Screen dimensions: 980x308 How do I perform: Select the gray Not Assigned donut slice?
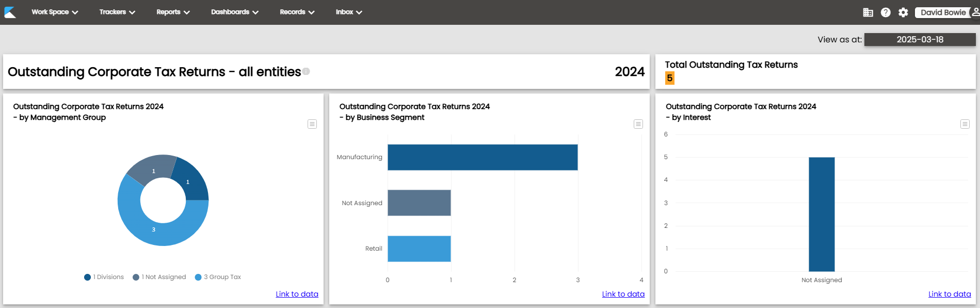point(153,170)
